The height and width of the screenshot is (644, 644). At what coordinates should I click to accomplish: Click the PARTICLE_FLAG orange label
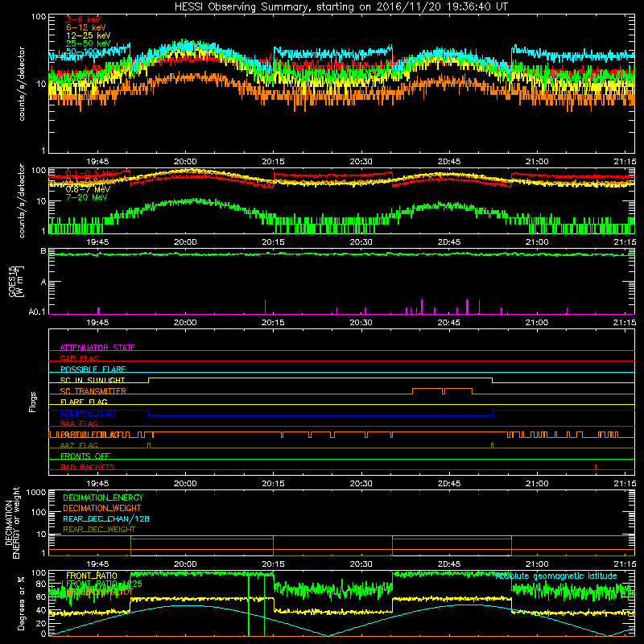[x=89, y=435]
